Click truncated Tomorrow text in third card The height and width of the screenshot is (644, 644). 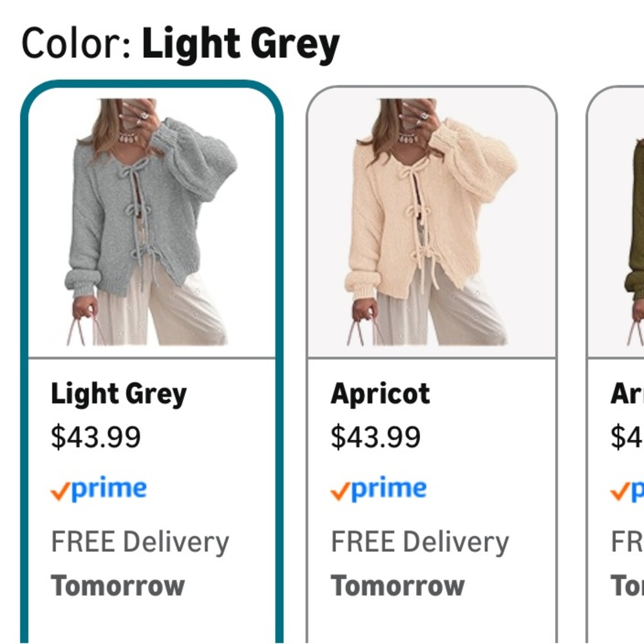pyautogui.click(x=627, y=585)
